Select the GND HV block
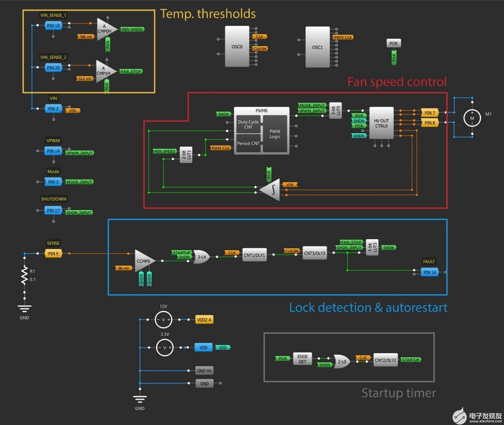The height and width of the screenshot is (425, 504). click(204, 371)
